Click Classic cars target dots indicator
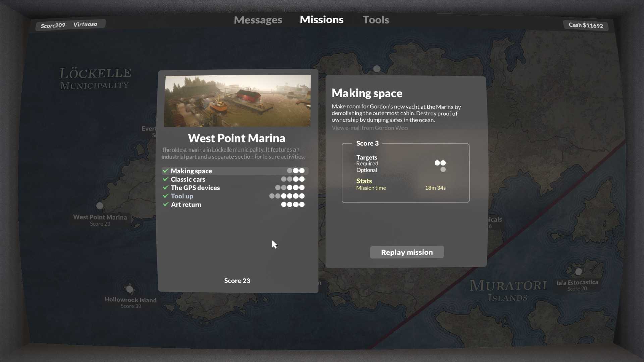This screenshot has height=362, width=644. click(x=292, y=179)
